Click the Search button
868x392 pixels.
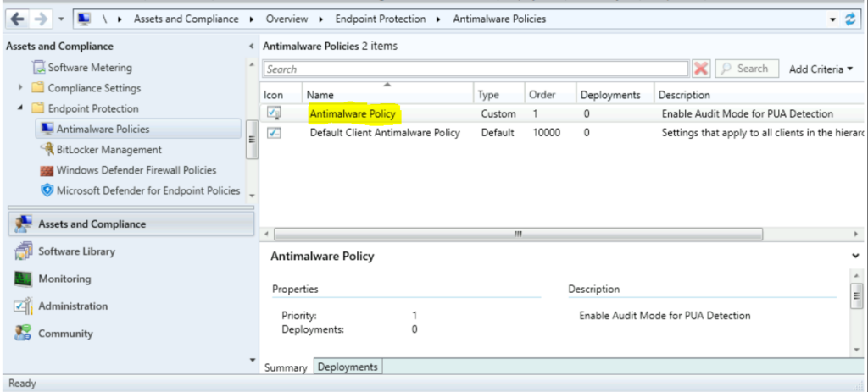coord(746,69)
